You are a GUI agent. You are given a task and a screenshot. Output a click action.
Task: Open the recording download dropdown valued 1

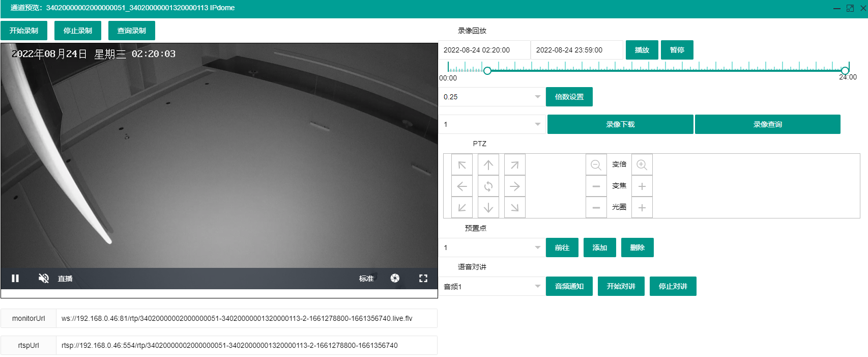coord(492,124)
